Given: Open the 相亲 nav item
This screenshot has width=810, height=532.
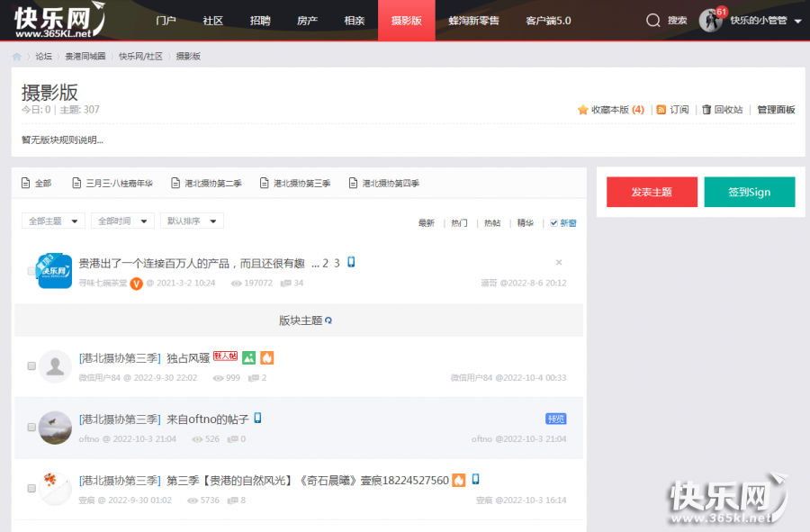Looking at the screenshot, I should [355, 21].
